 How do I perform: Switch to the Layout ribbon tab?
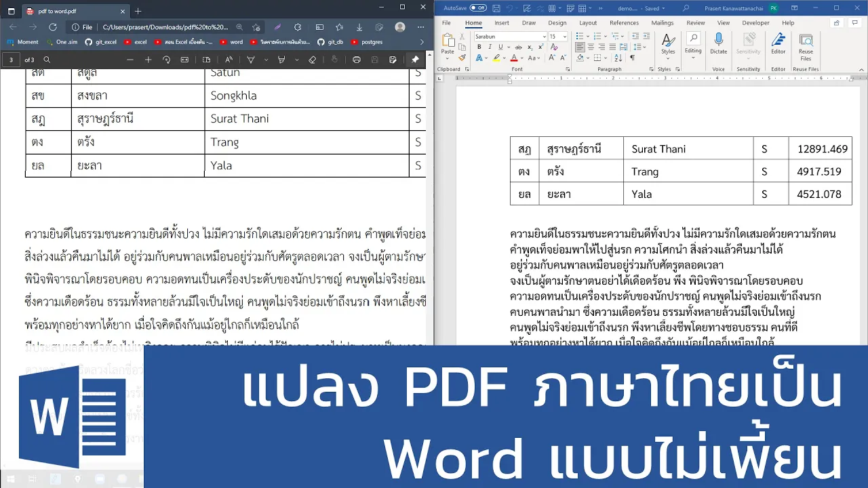coord(588,22)
